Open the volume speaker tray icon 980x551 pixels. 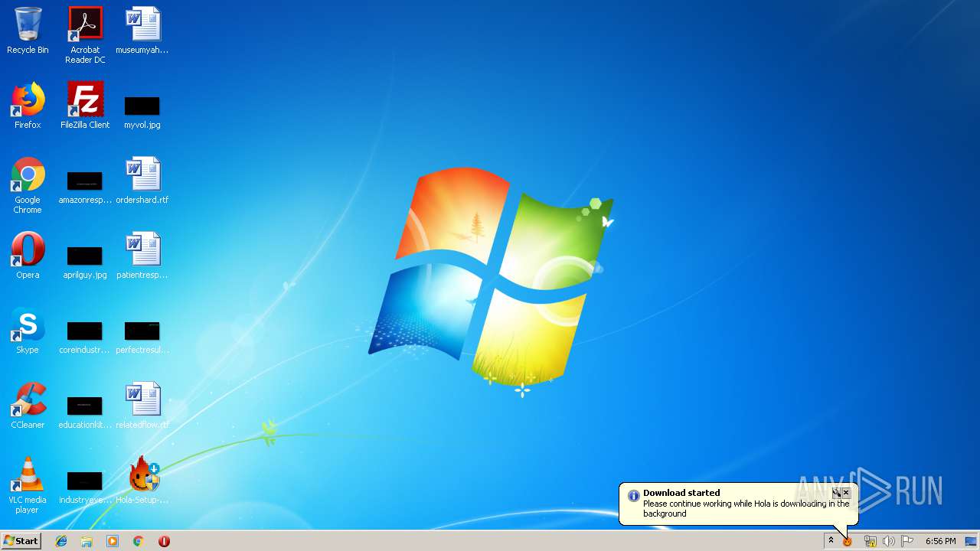pos(889,541)
